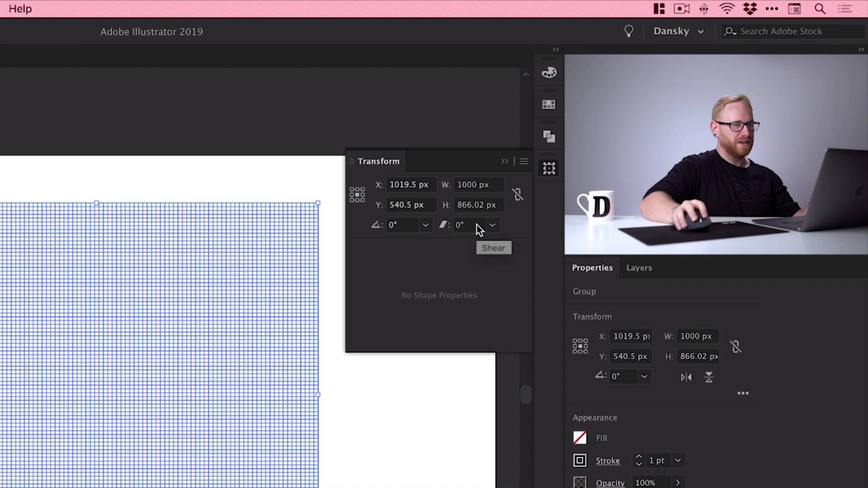Click Flip Vertical in Properties Transform section

(x=708, y=377)
